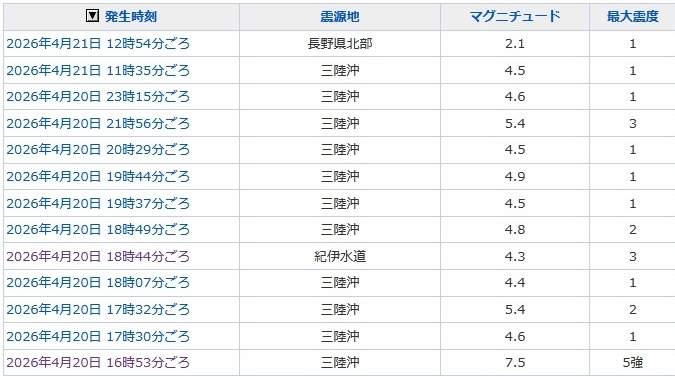Viewport: 675px width, 376px height.
Task: Select the 5強 maximum intensity cell
Action: pyautogui.click(x=632, y=363)
